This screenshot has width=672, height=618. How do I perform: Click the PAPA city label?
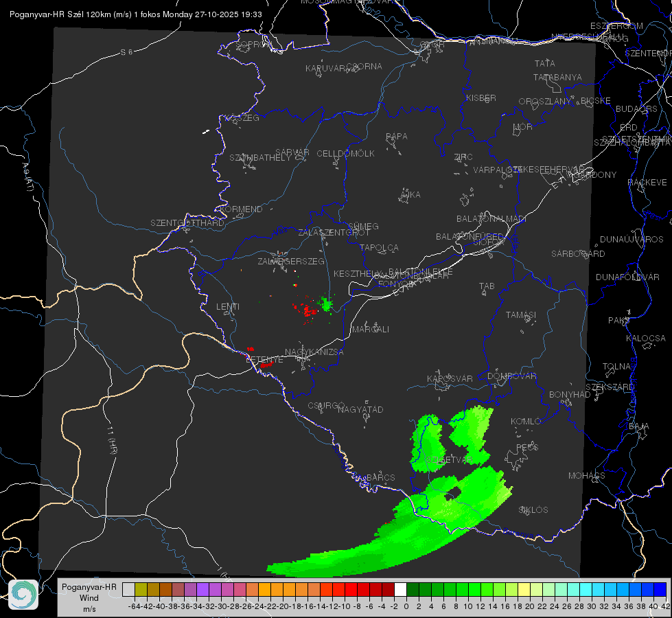(x=397, y=137)
